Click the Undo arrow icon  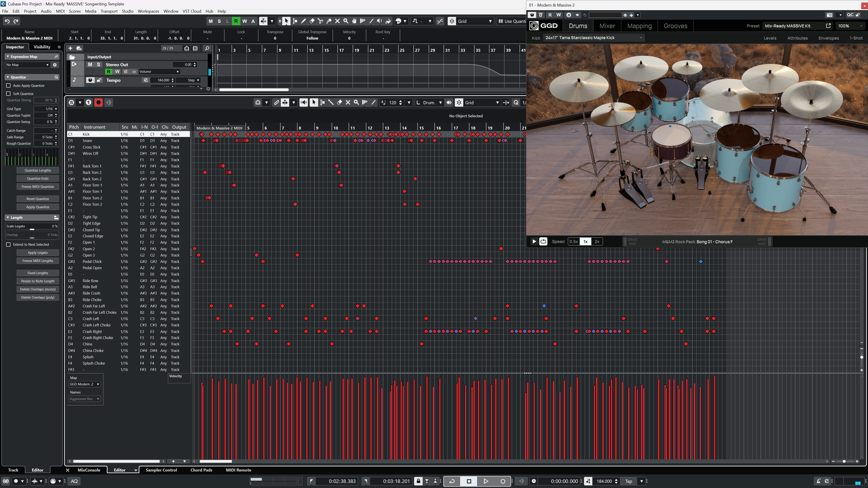coord(7,21)
